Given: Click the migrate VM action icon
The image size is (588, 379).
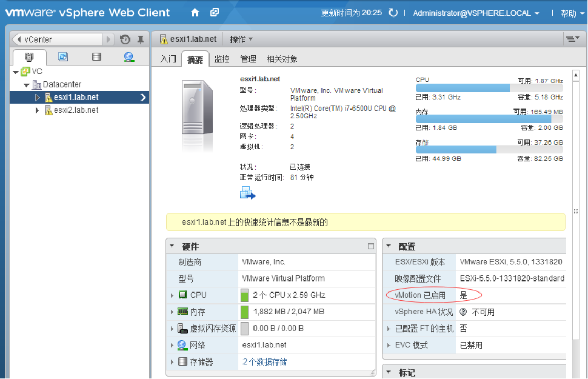Looking at the screenshot, I should click(x=247, y=193).
